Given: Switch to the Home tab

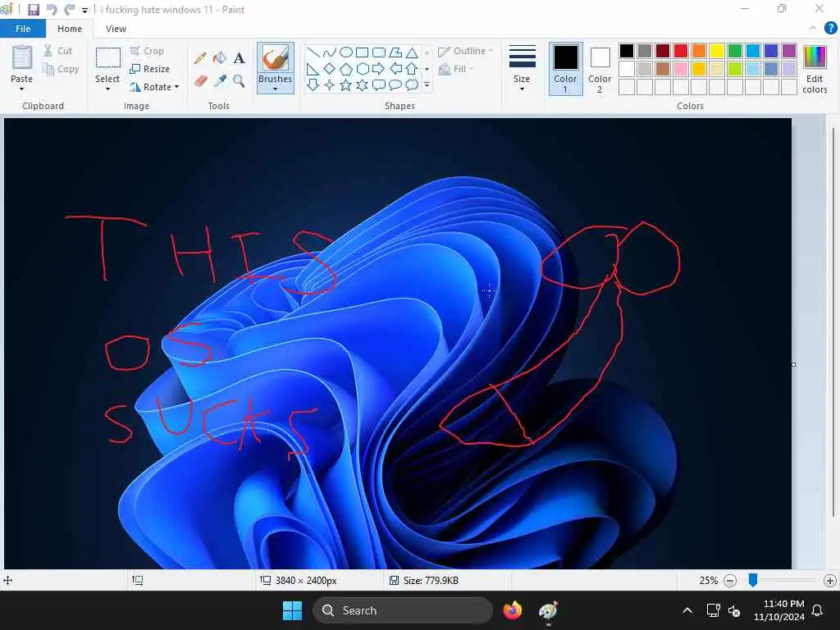Looking at the screenshot, I should point(70,29).
